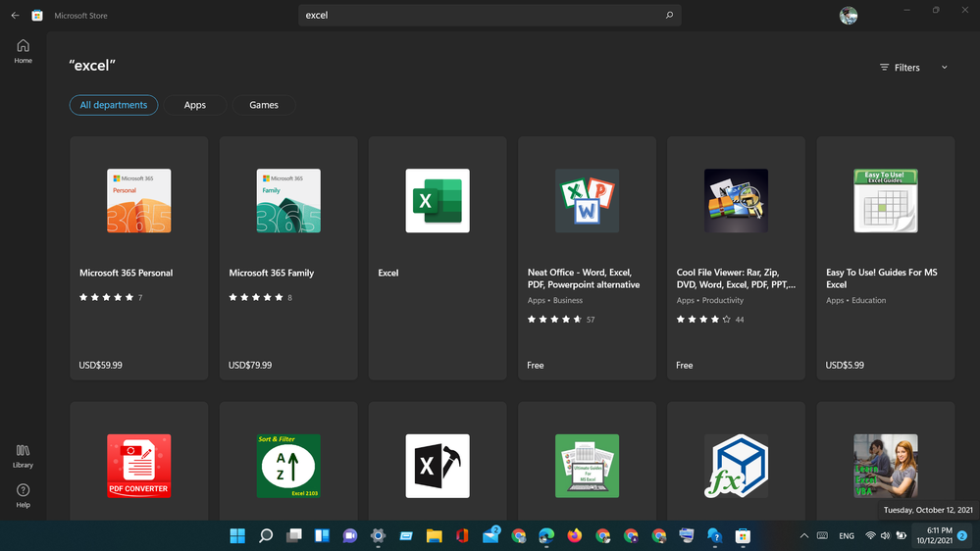Click the Filters button label
The height and width of the screenshot is (551, 980).
(x=900, y=68)
